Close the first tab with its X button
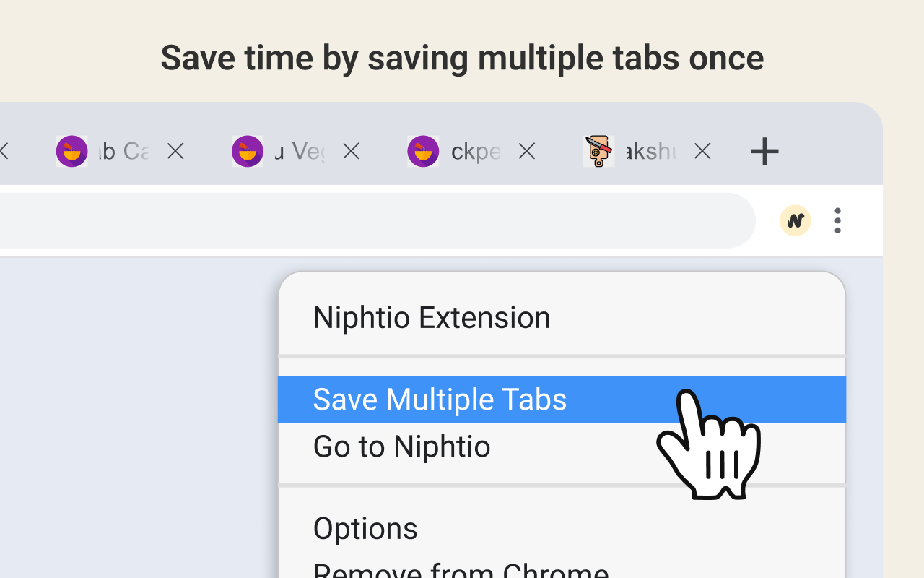The width and height of the screenshot is (924, 578). click(x=175, y=151)
